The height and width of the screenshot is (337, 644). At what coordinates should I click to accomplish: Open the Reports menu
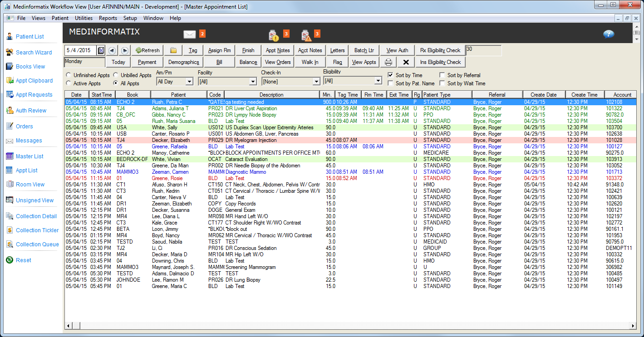108,18
